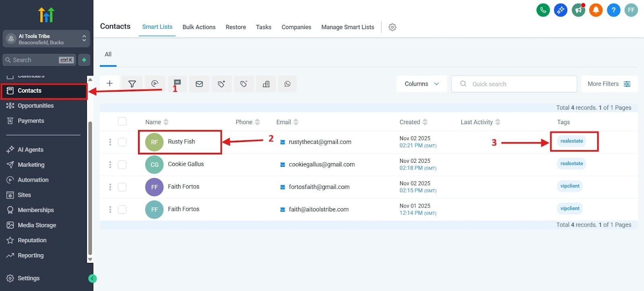The image size is (644, 291).
Task: Collapse the sidebar with green arrow
Action: coord(92,278)
